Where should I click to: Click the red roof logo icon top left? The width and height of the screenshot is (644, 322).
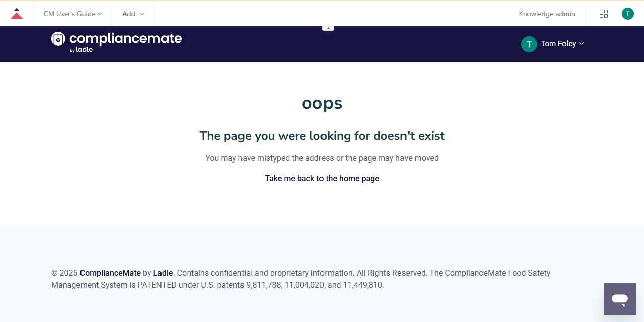pyautogui.click(x=17, y=13)
